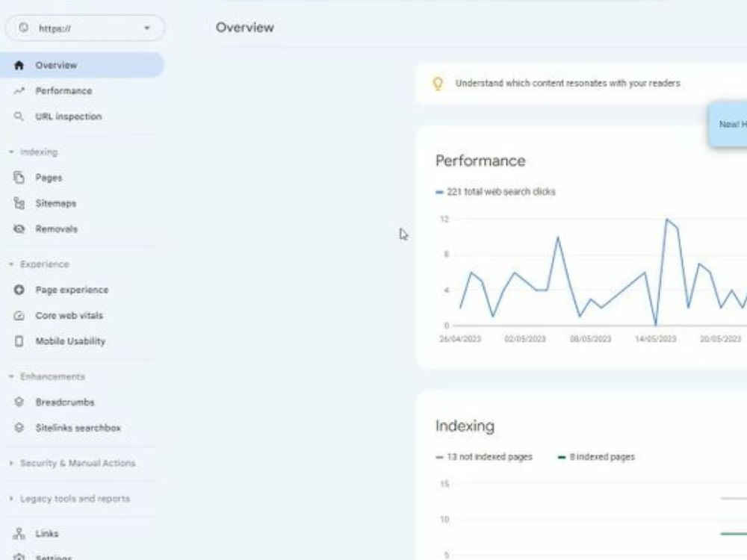Screen dimensions: 747x560
Task: Open Page experience report
Action: pos(82,290)
